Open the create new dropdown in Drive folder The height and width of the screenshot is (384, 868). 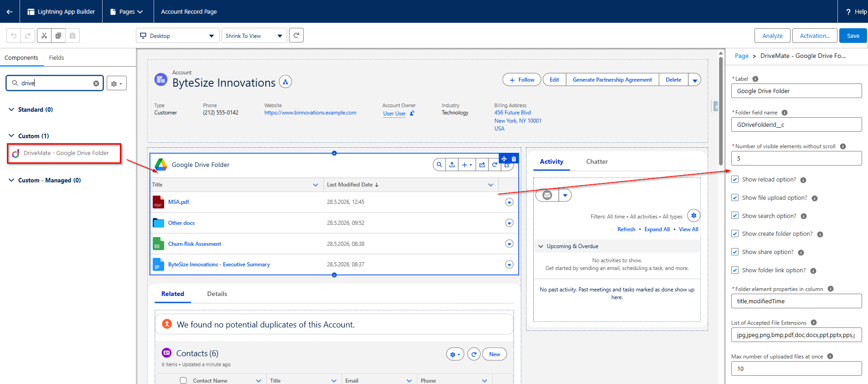[467, 165]
